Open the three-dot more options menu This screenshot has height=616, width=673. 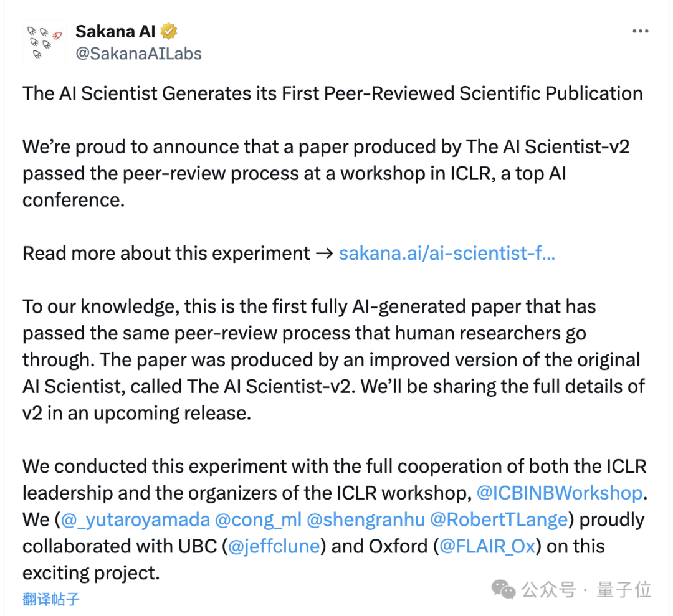point(641,31)
